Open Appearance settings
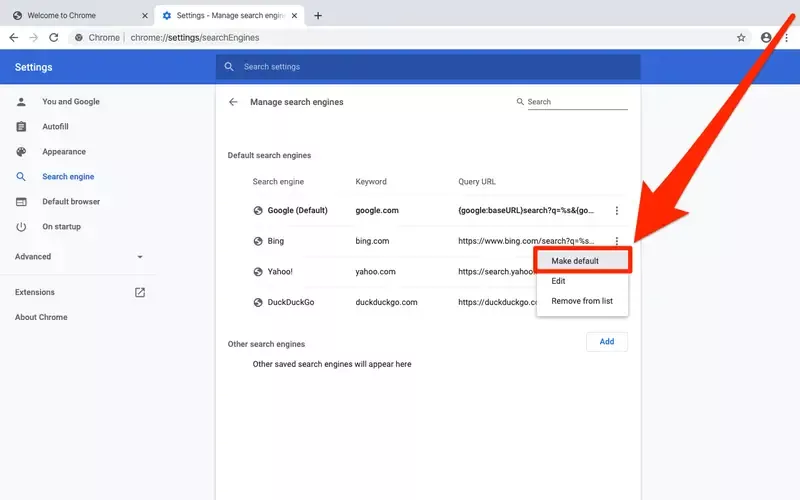 coord(64,152)
